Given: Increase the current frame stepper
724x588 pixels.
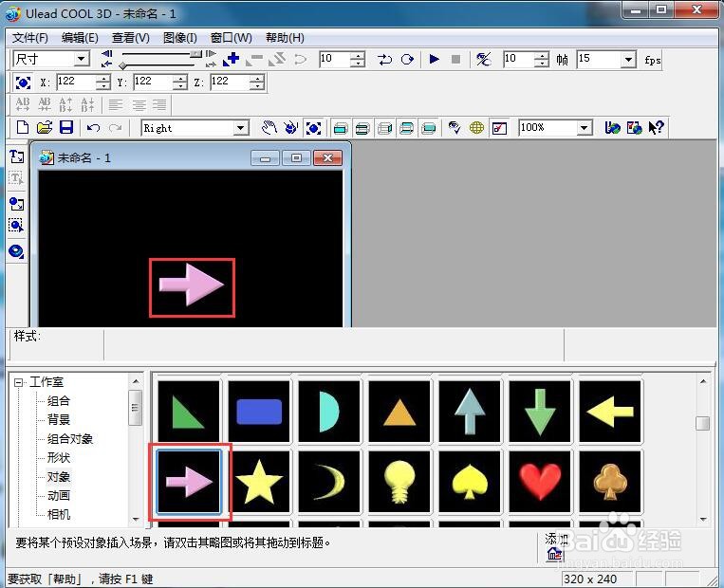Looking at the screenshot, I should (x=358, y=55).
